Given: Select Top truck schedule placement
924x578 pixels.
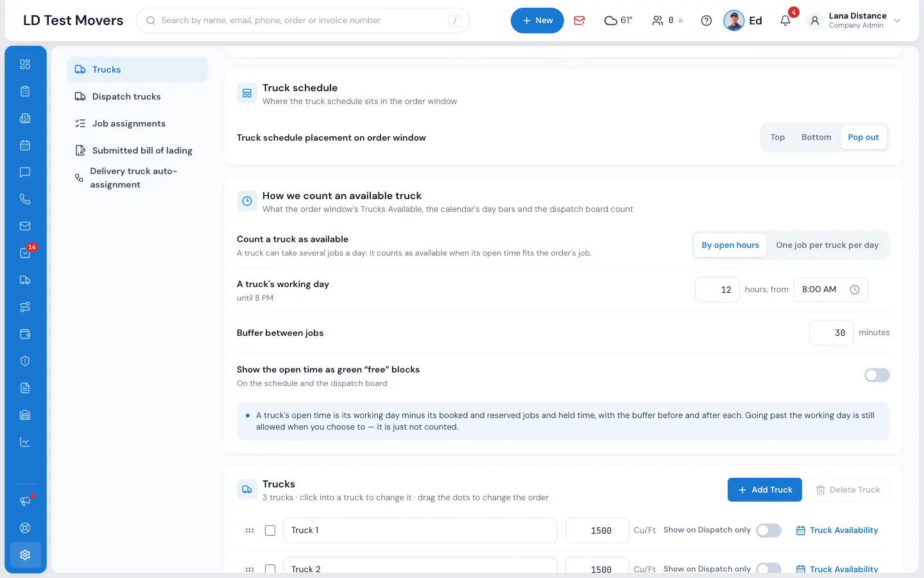Looking at the screenshot, I should click(x=778, y=137).
